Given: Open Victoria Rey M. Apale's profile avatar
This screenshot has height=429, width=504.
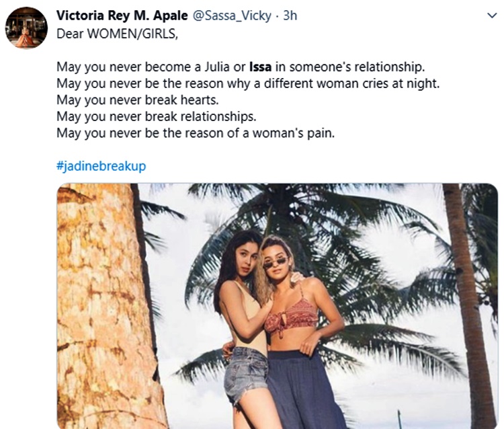Looking at the screenshot, I should 26,28.
